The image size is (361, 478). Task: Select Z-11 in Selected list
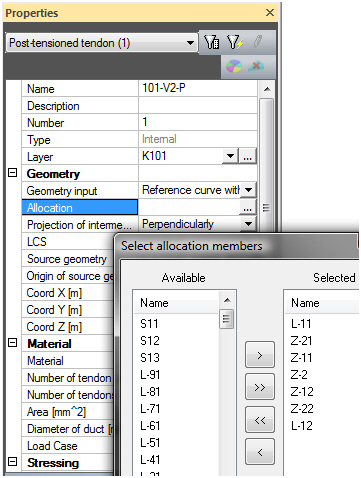click(301, 358)
